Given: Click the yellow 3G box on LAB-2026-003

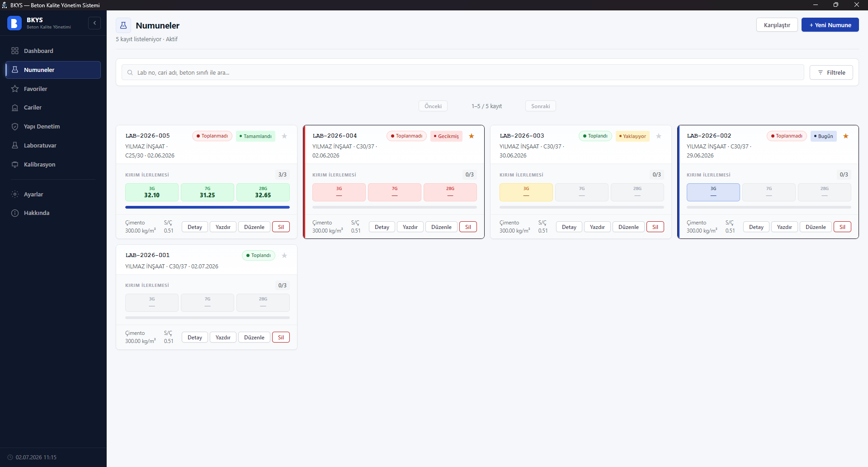Looking at the screenshot, I should pos(526,192).
